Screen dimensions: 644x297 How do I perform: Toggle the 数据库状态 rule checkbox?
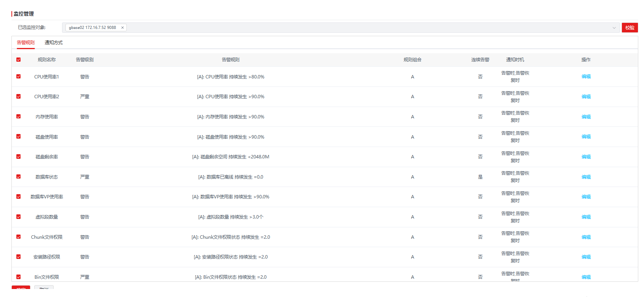tap(19, 177)
